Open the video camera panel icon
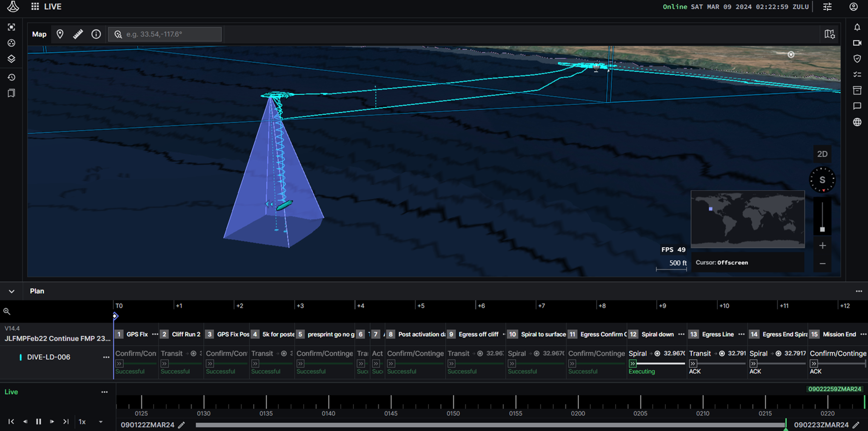 [x=857, y=43]
